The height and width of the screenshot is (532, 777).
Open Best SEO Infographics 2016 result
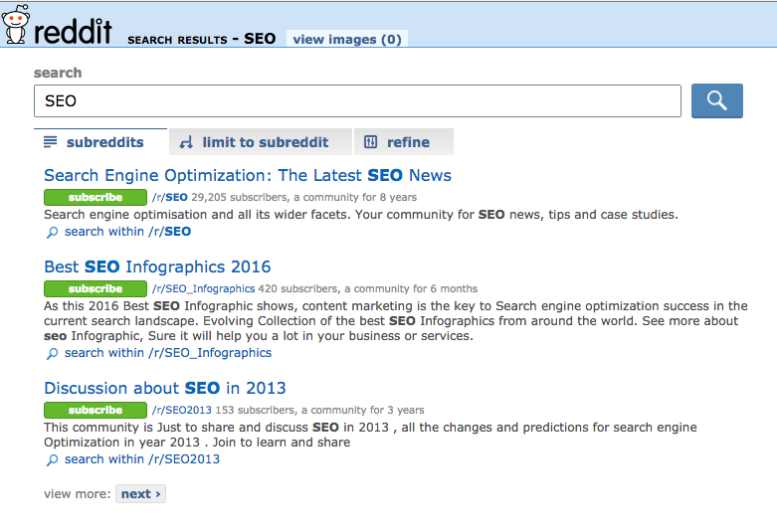coord(157,266)
